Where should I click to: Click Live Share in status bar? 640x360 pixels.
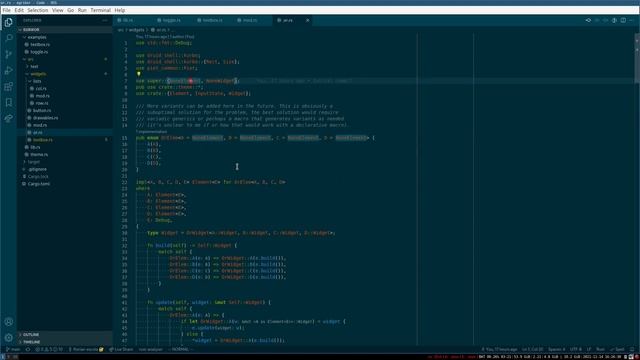[x=121, y=349]
